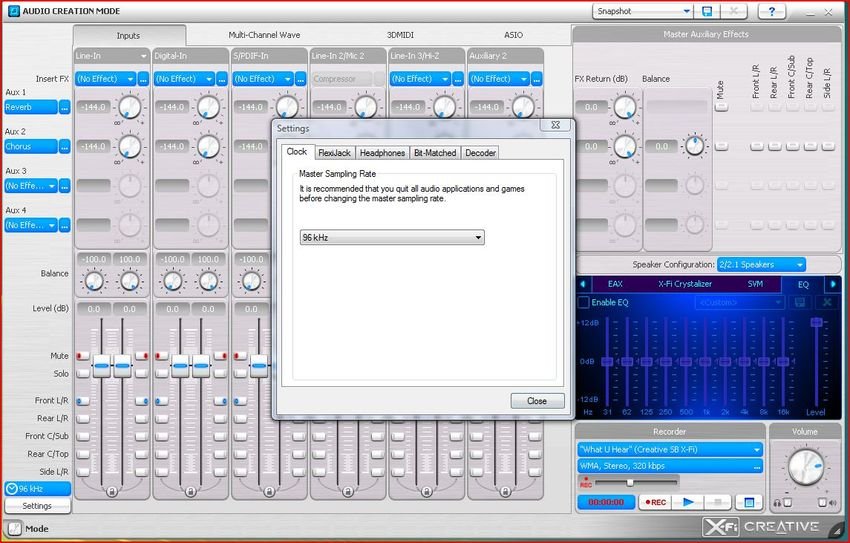This screenshot has width=850, height=543.
Task: Open the Decoder tab in Settings
Action: click(x=480, y=153)
